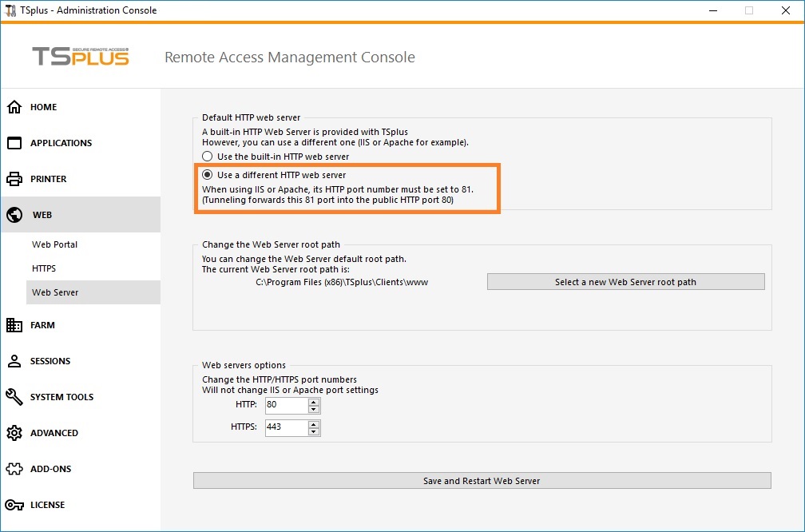This screenshot has width=805, height=532.
Task: Increase HTTP port with up arrow
Action: (x=314, y=402)
